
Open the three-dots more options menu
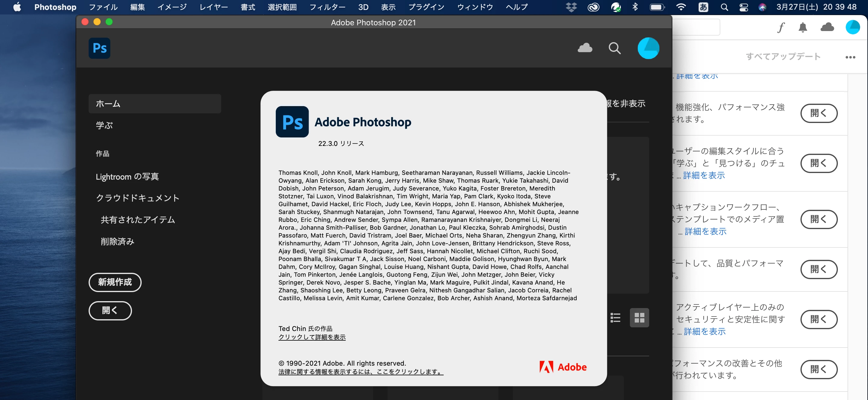pos(850,57)
